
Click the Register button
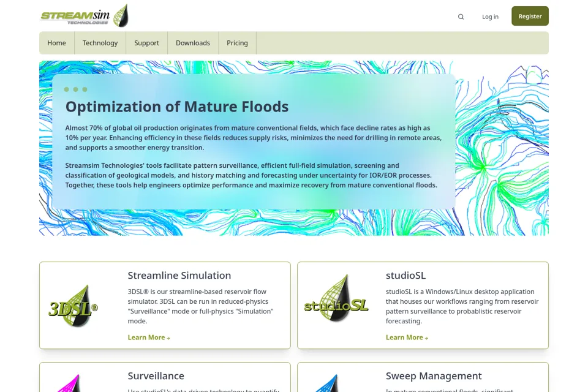tap(530, 16)
